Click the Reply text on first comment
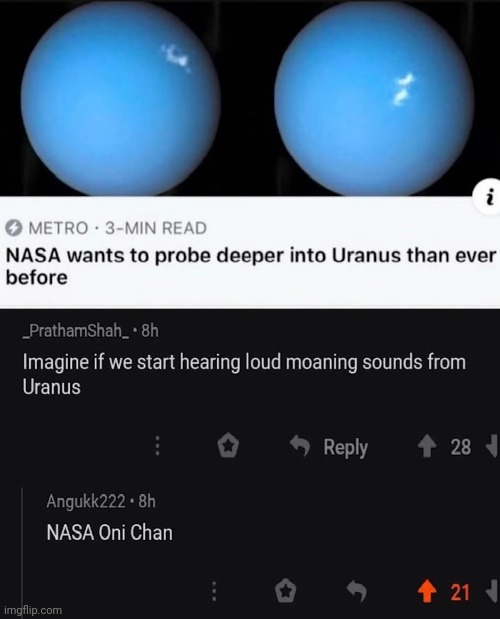500x619 pixels. [x=346, y=447]
